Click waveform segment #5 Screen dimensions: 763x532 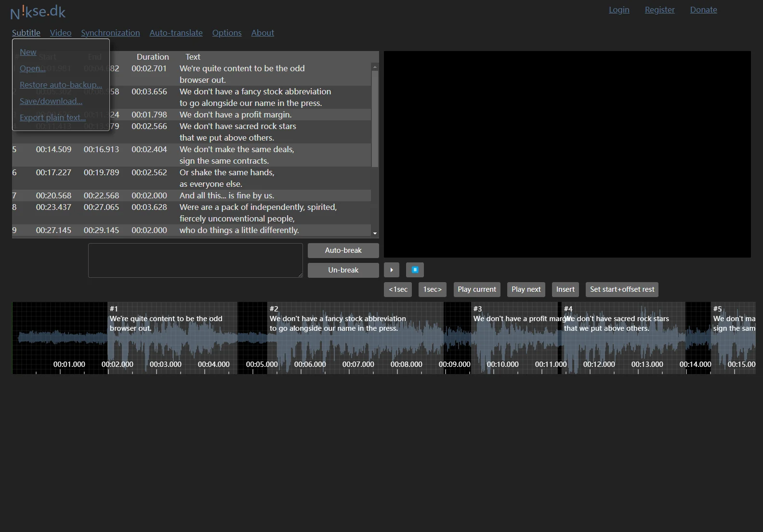(x=733, y=338)
